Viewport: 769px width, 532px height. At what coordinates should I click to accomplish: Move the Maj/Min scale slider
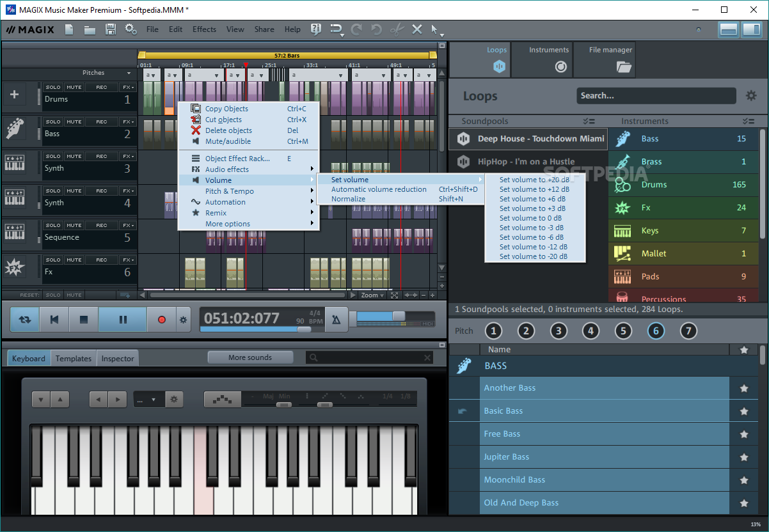click(284, 404)
